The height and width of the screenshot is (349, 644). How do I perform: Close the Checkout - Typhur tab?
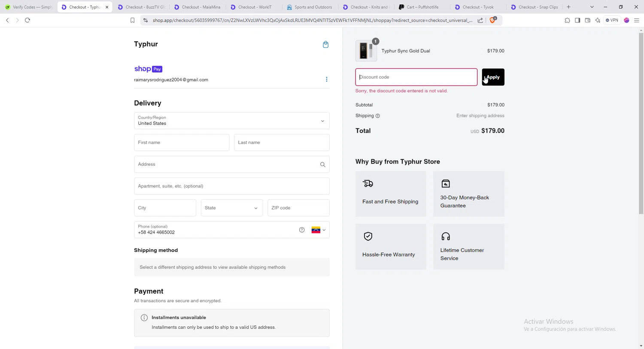pos(107,7)
